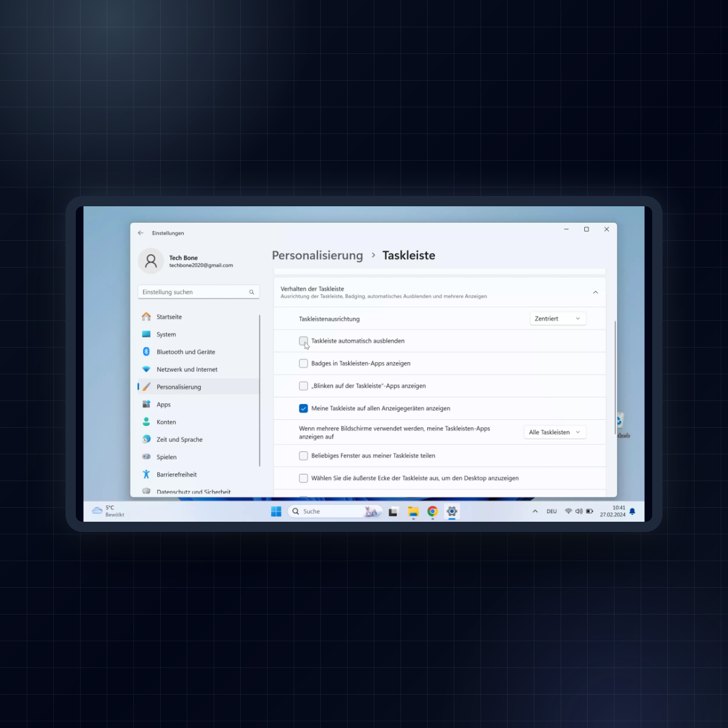Viewport: 728px width, 728px height.
Task: Click the DEU language indicator
Action: (x=551, y=511)
